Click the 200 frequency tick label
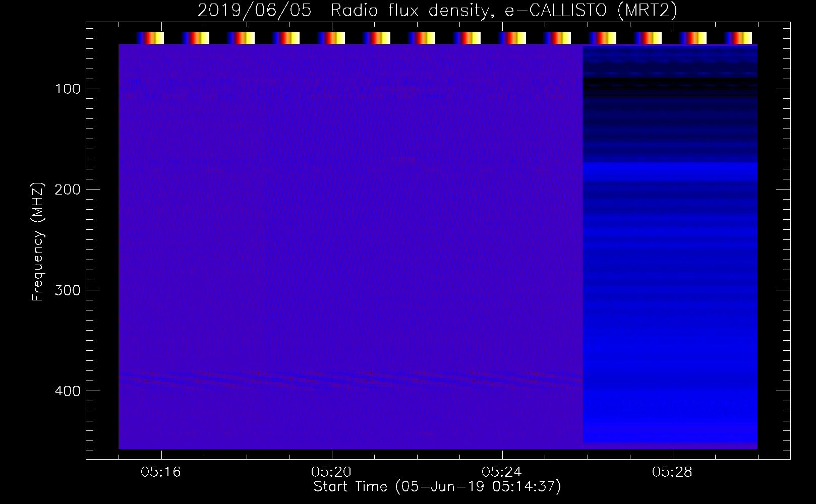Viewport: 816px width, 504px height. coord(68,190)
